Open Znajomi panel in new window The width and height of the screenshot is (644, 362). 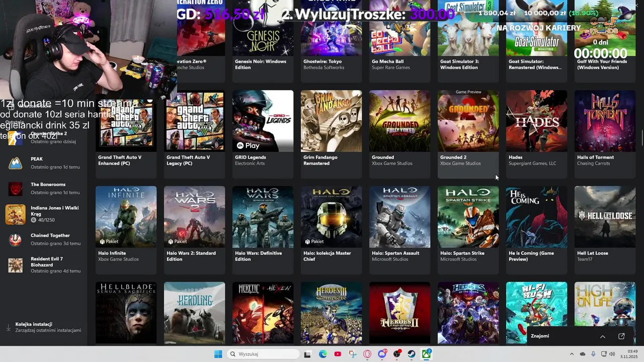(621, 336)
